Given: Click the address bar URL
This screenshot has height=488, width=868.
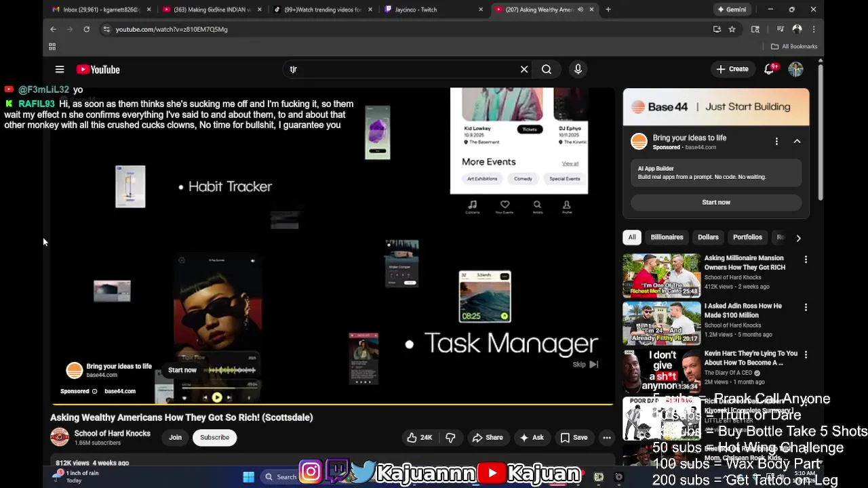Looking at the screenshot, I should pos(172,29).
